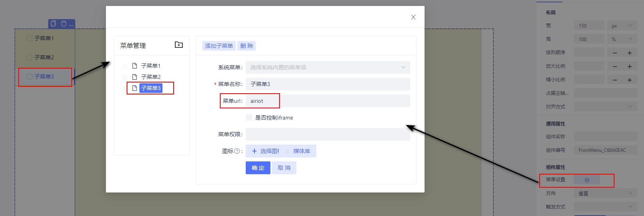Increase 缩小比例 with the plus button
The height and width of the screenshot is (216, 644).
click(630, 80)
